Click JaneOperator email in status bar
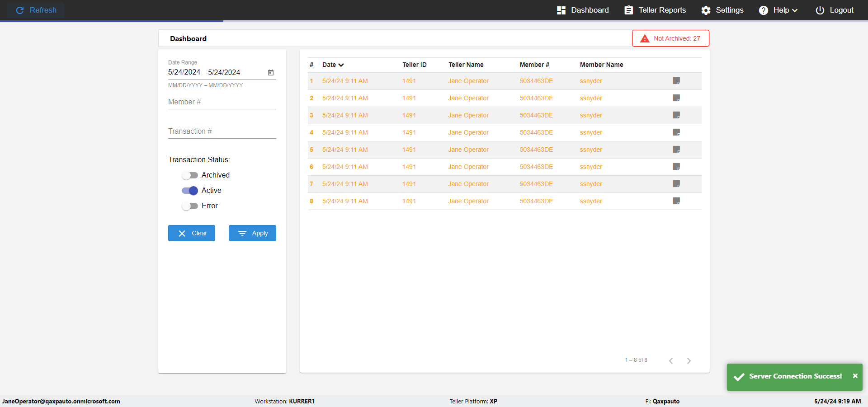Viewport: 868px width, 407px height. coord(61,401)
